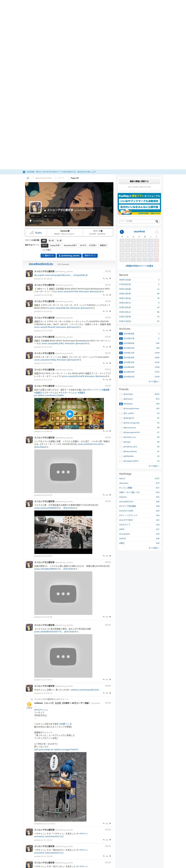Open the 08月01日(金) entry under Recent
Viewport: 186px width, 868px height.
click(x=125, y=280)
